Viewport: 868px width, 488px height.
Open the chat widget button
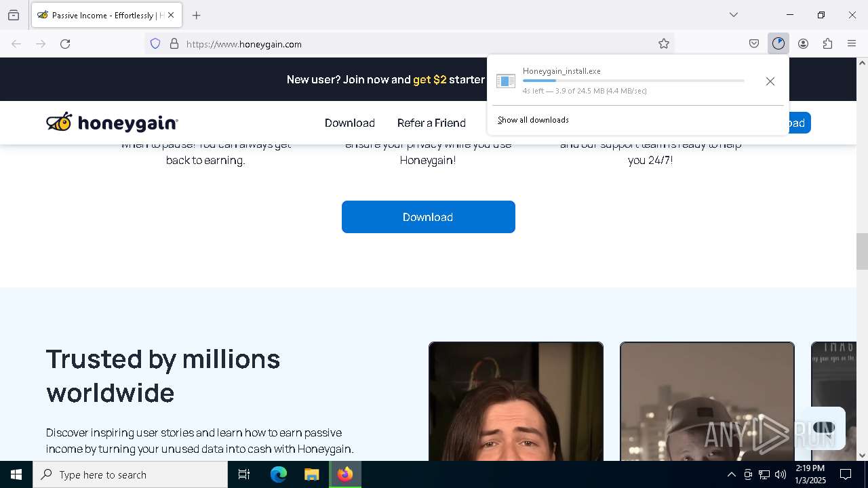[823, 428]
